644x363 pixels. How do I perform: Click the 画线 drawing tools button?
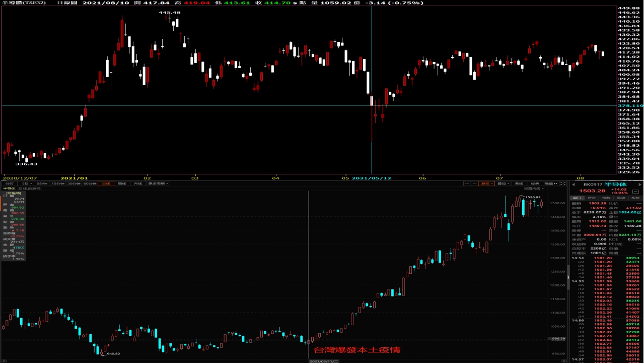519,184
